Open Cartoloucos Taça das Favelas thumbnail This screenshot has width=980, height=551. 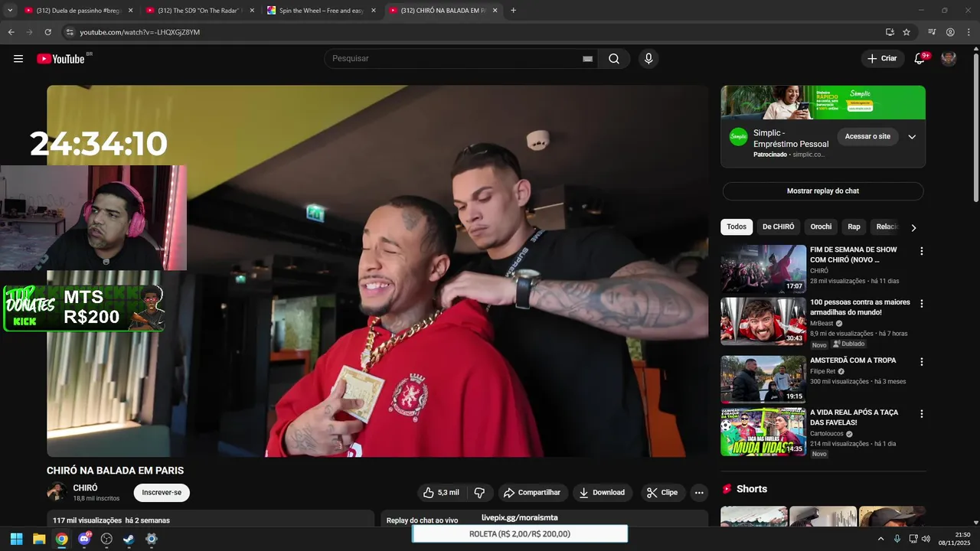[x=763, y=432]
